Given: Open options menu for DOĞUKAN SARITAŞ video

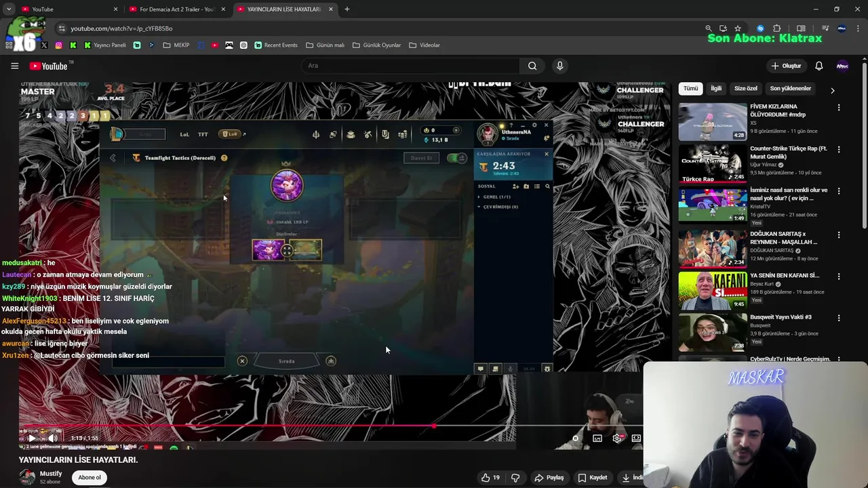Looking at the screenshot, I should coord(839,235).
